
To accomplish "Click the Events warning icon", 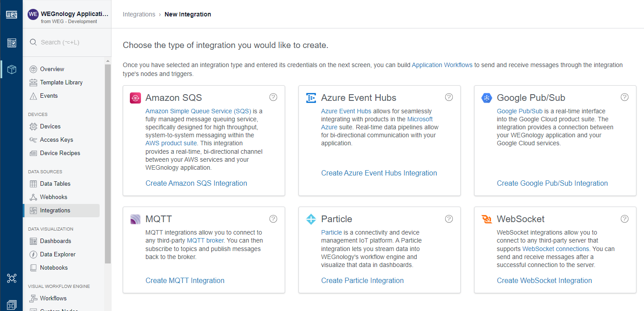I will pos(33,96).
